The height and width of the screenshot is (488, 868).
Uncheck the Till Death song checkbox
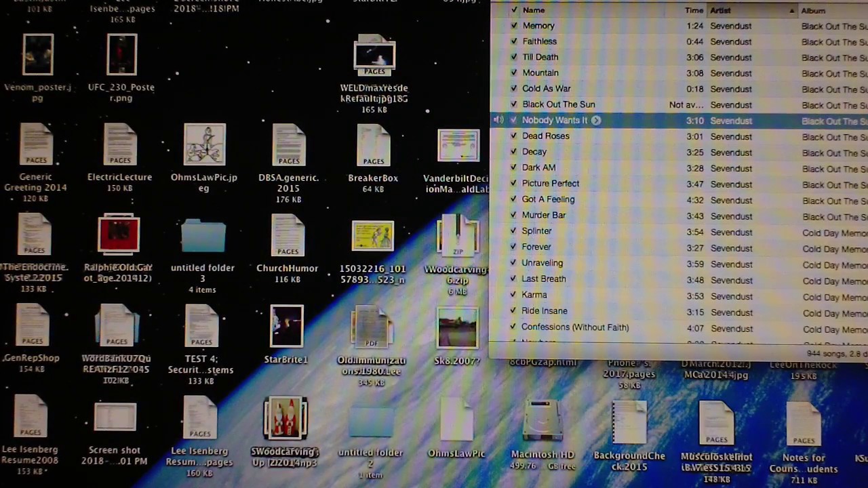(514, 58)
